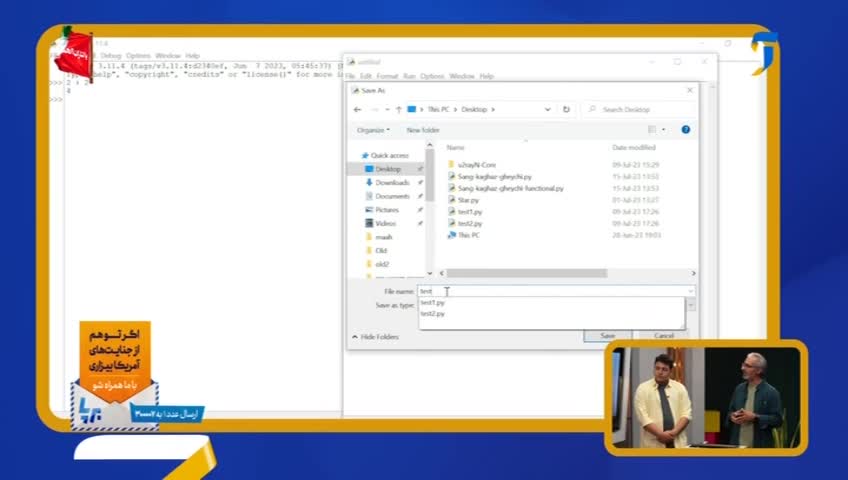Screen dimensions: 848x480
Task: Click the Downloads arrow icon in sidebar
Action: (x=369, y=182)
